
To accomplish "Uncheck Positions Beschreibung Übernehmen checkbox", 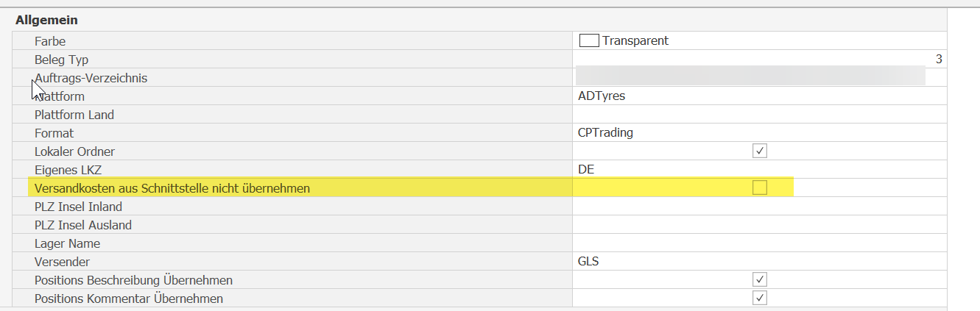I will (760, 280).
